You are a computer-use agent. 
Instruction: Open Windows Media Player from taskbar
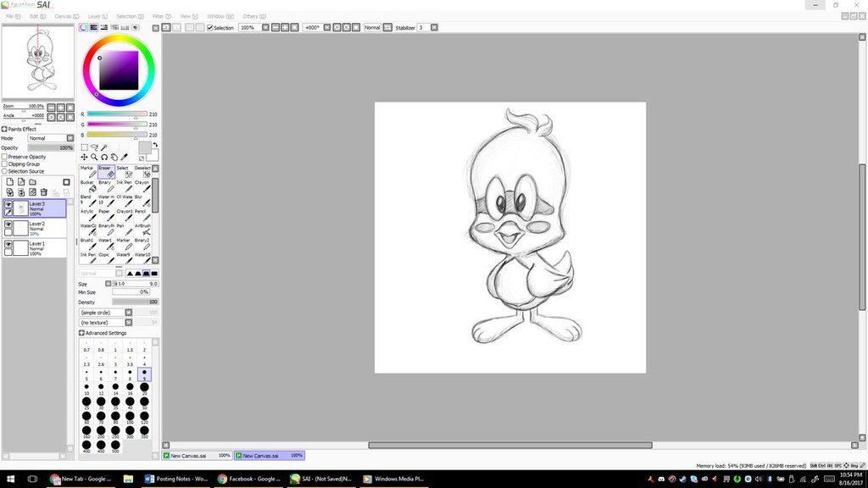tap(392, 479)
